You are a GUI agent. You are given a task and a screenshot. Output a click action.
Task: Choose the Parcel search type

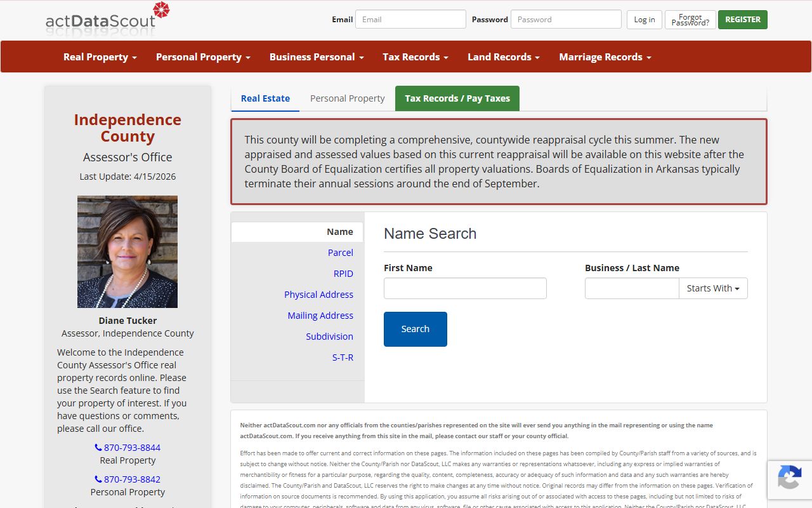point(341,253)
